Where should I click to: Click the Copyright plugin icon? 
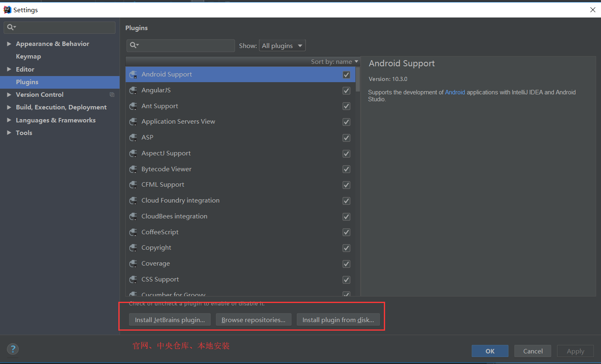[133, 248]
